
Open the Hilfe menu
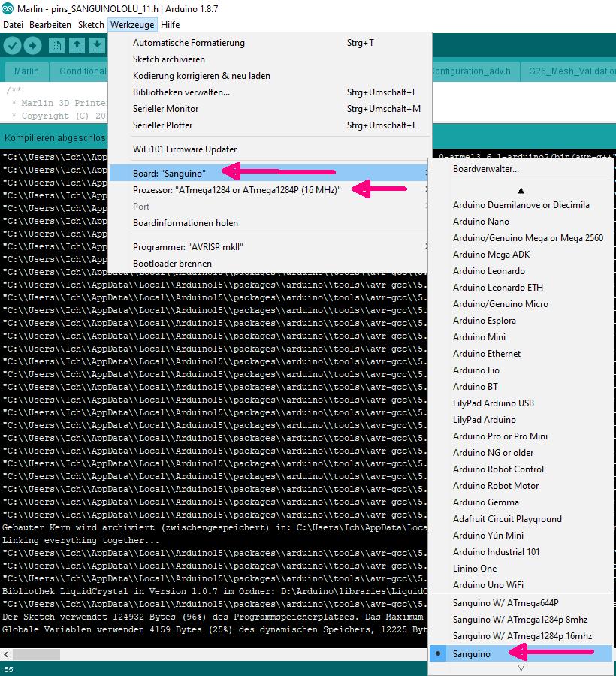click(x=170, y=25)
